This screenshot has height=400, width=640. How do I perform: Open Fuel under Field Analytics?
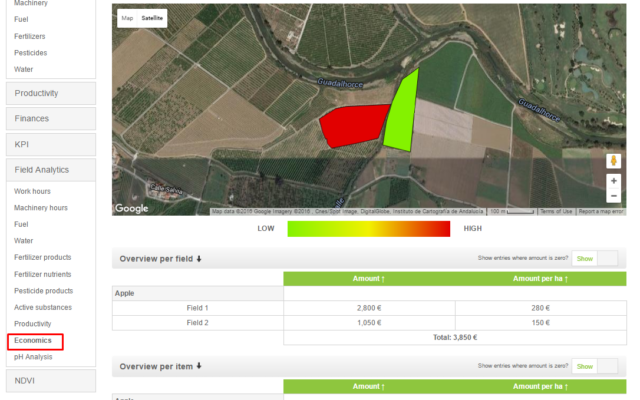21,224
